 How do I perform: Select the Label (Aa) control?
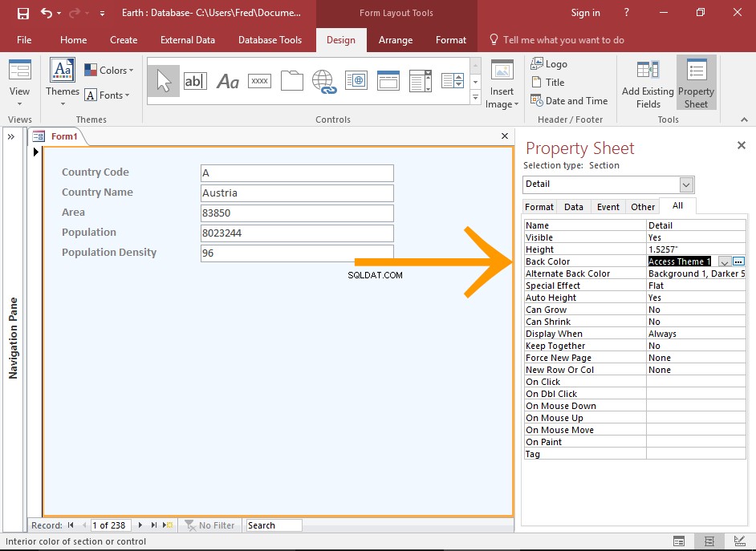click(228, 81)
